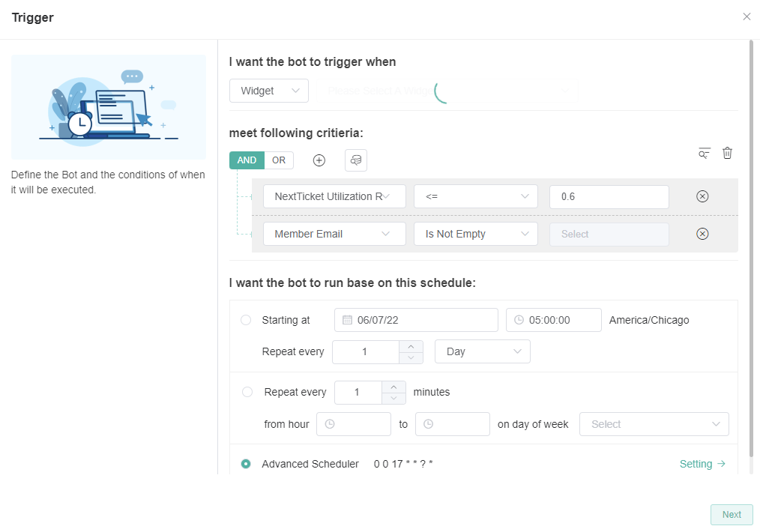
Task: Click the add condition plus icon
Action: (x=319, y=160)
